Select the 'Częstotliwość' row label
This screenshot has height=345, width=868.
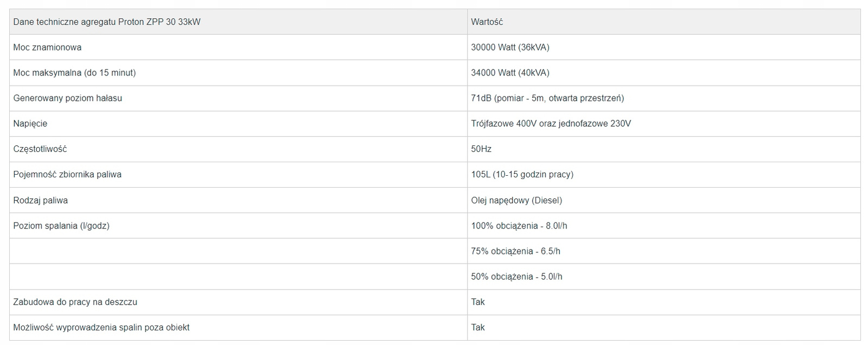(40, 149)
